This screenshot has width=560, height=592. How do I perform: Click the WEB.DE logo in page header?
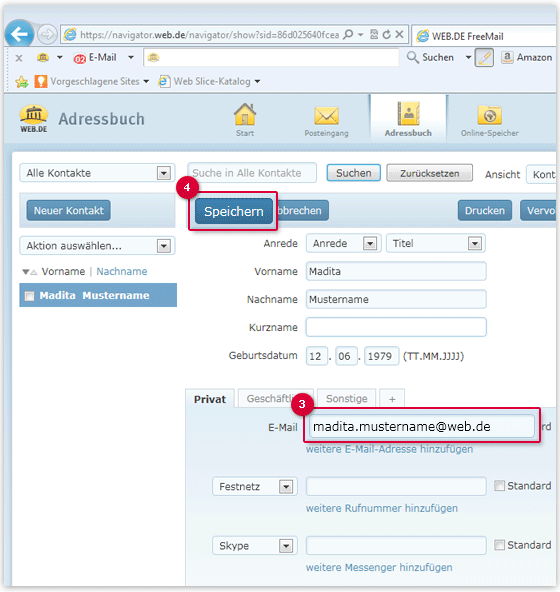pos(34,119)
